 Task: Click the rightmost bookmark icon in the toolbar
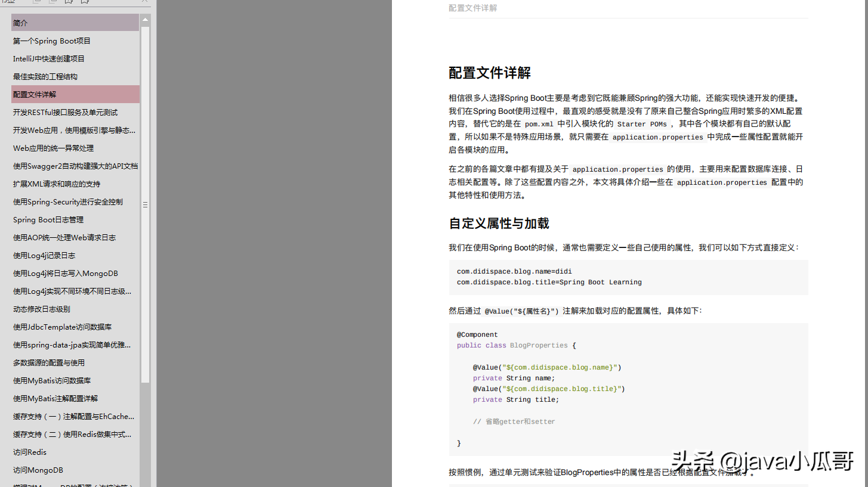(x=84, y=2)
